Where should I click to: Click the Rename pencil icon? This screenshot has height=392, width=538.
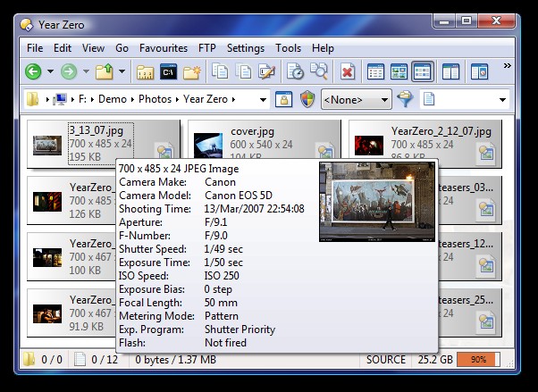click(x=266, y=71)
